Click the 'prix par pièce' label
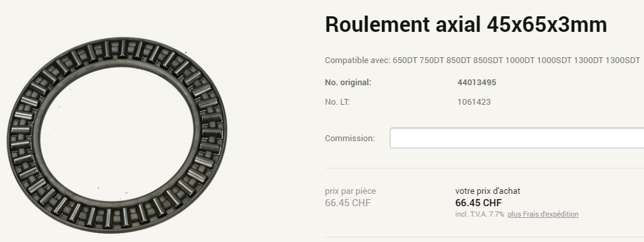Screen dimensions: 644x242 point(350,191)
